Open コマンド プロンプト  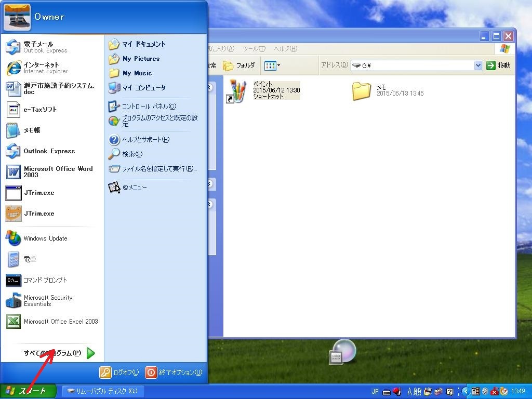pos(52,280)
